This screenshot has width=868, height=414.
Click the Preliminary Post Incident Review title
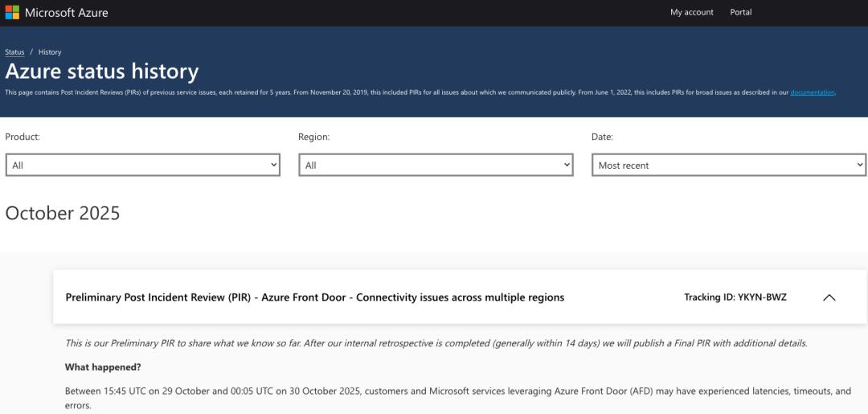click(x=314, y=297)
